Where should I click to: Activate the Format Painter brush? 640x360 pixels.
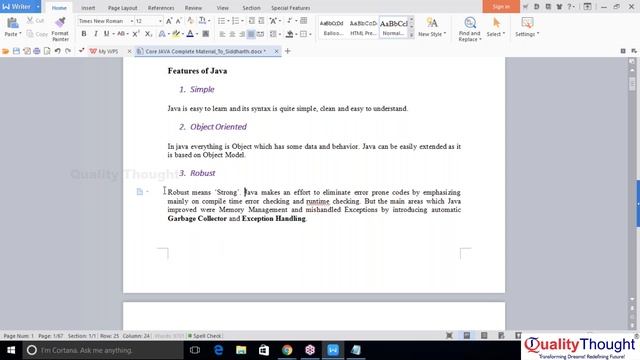point(60,23)
